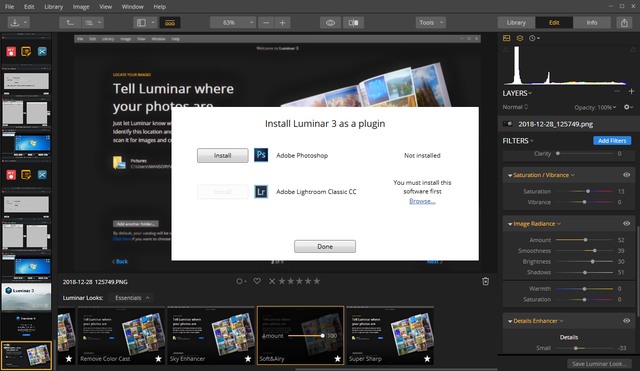The width and height of the screenshot is (640, 371).
Task: Adjust the Smoothness slider in Image Radiance
Action: point(584,251)
